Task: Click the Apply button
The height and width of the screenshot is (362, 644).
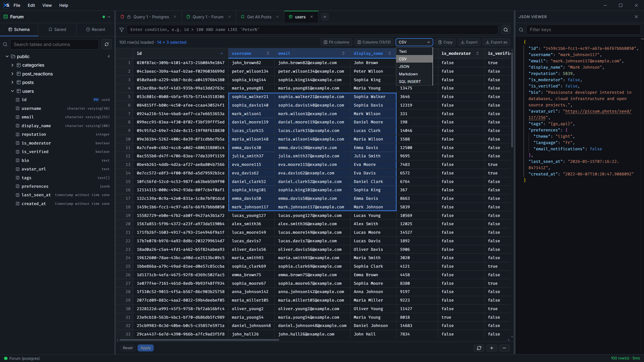Action: 145,348
